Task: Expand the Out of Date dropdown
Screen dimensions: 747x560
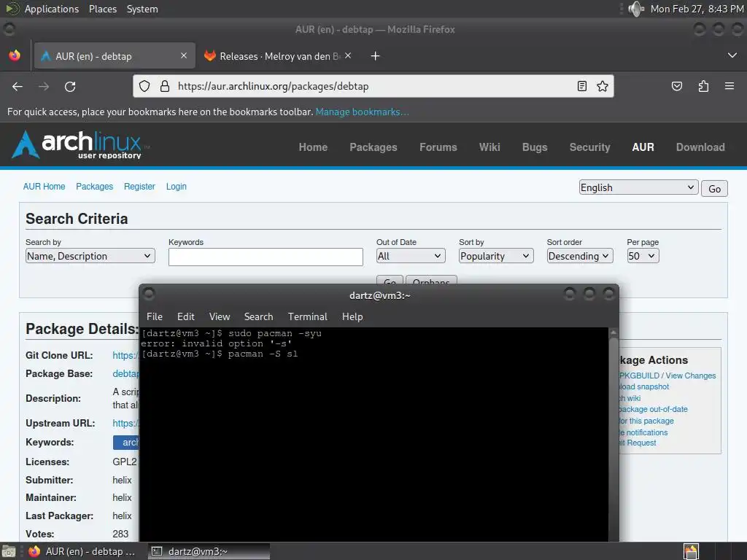Action: click(x=411, y=256)
